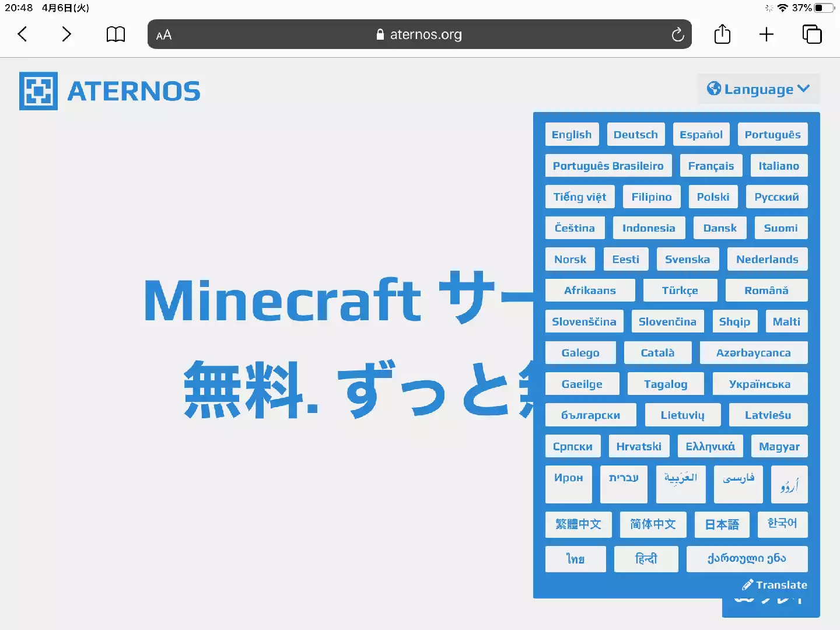Choose Русский option

click(777, 197)
